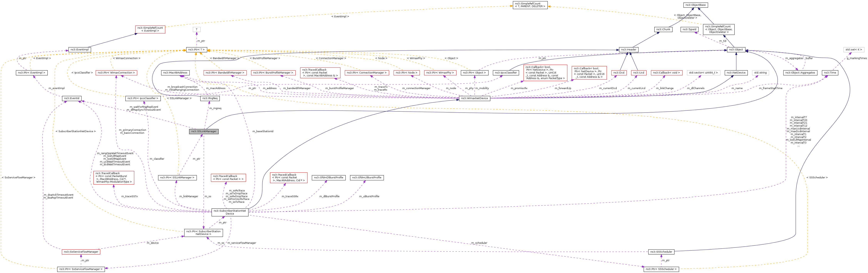Image resolution: width=868 pixels, height=273 pixels.
Task: Open the ns3::TypeId node
Action: click(x=689, y=29)
